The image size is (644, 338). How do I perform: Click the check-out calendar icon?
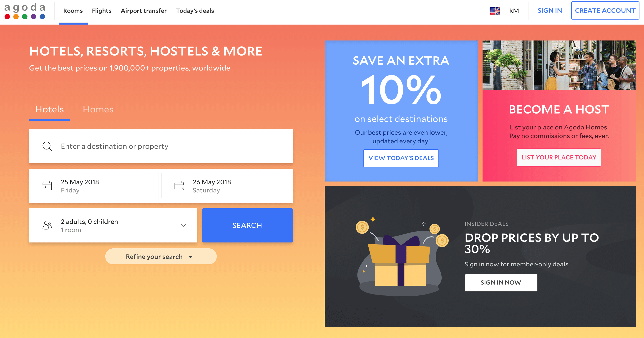point(179,186)
